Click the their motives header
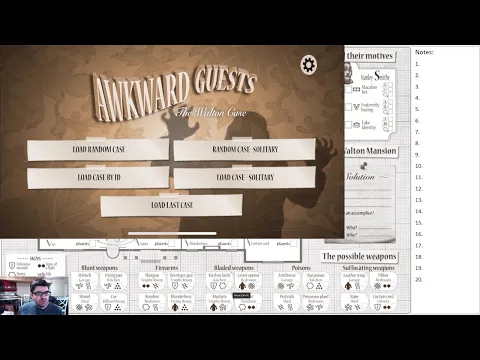This screenshot has height=360, width=480. (370, 56)
